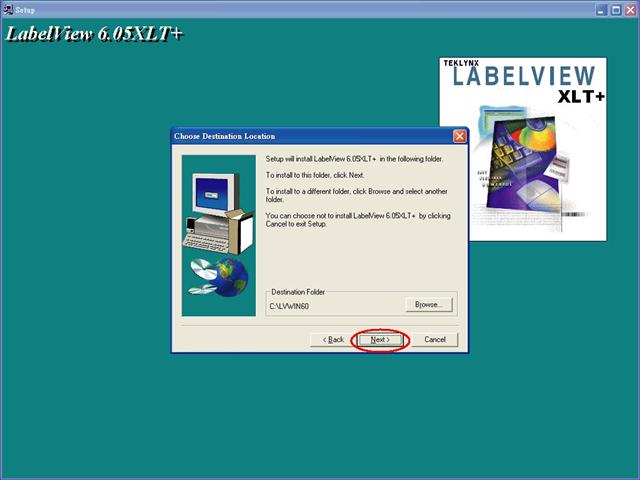Open the Browse folder dialog
640x480 pixels.
[429, 304]
